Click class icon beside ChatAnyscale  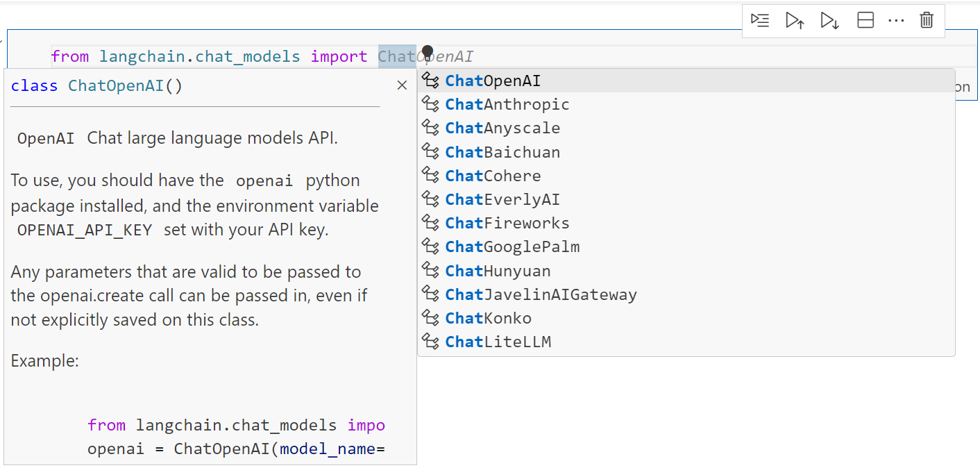point(431,128)
